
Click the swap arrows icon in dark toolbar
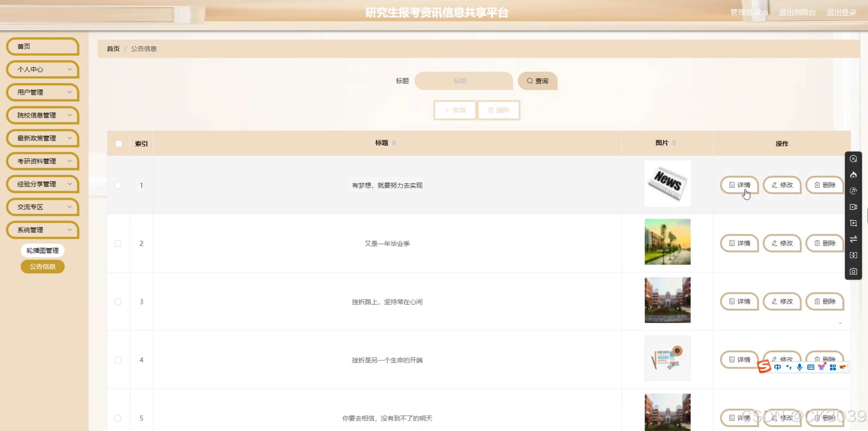[853, 239]
